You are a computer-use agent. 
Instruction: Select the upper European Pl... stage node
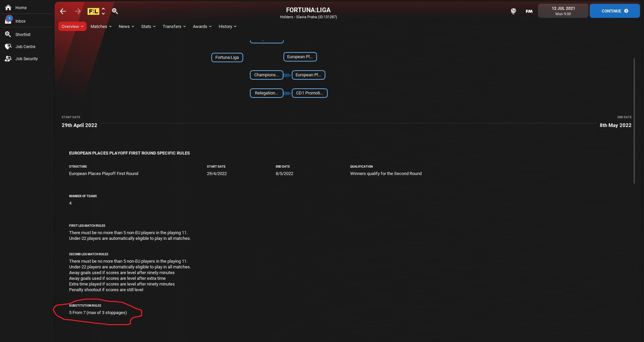point(300,57)
